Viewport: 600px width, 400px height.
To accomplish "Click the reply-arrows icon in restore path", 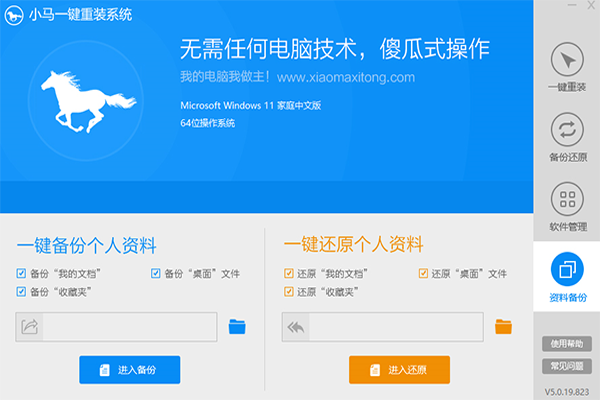I will click(296, 327).
